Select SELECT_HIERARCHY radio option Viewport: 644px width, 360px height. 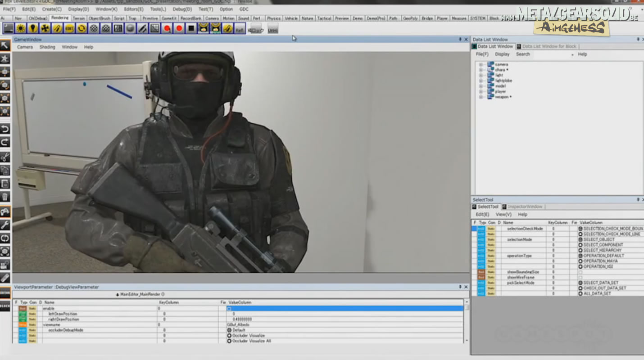581,250
